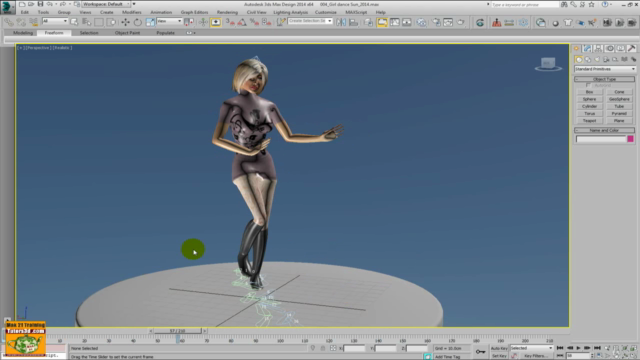The image size is (640, 360).
Task: Click the Cylinder primitive button
Action: (589, 106)
